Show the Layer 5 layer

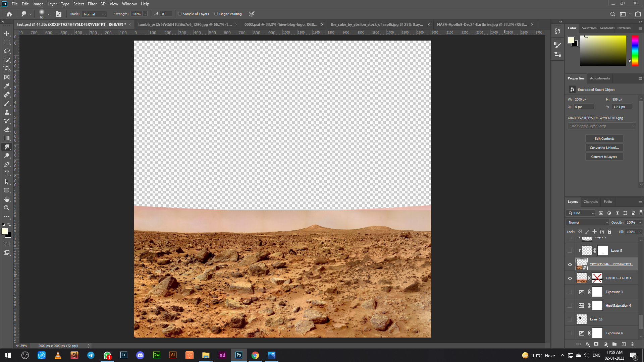point(570,251)
